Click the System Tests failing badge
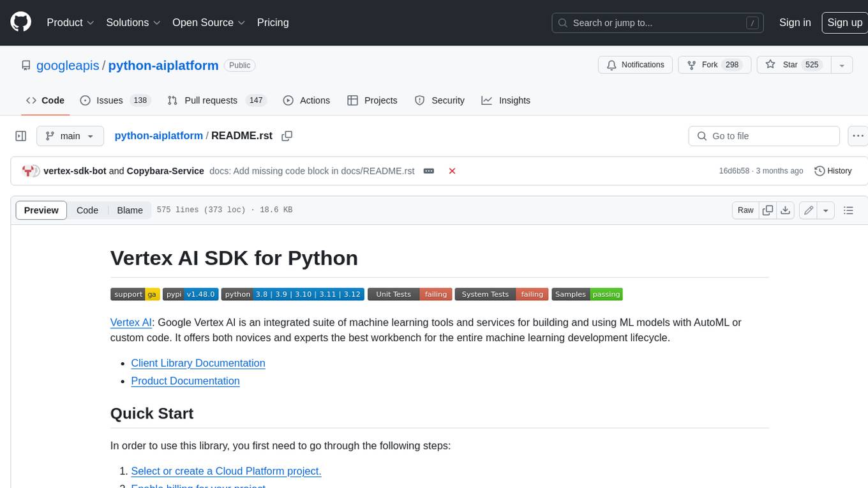 point(502,294)
